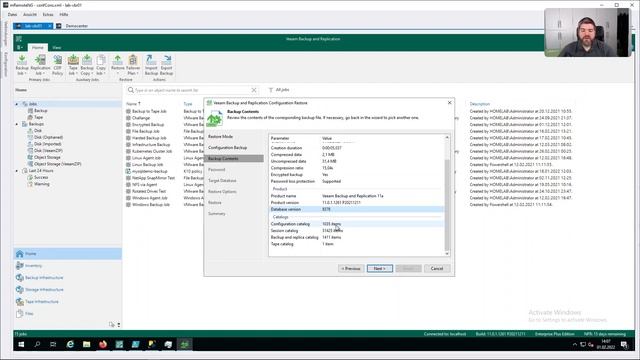Viewport: 640px width, 360px height.
Task: Select Warning under Last 24 Hours
Action: click(41, 184)
